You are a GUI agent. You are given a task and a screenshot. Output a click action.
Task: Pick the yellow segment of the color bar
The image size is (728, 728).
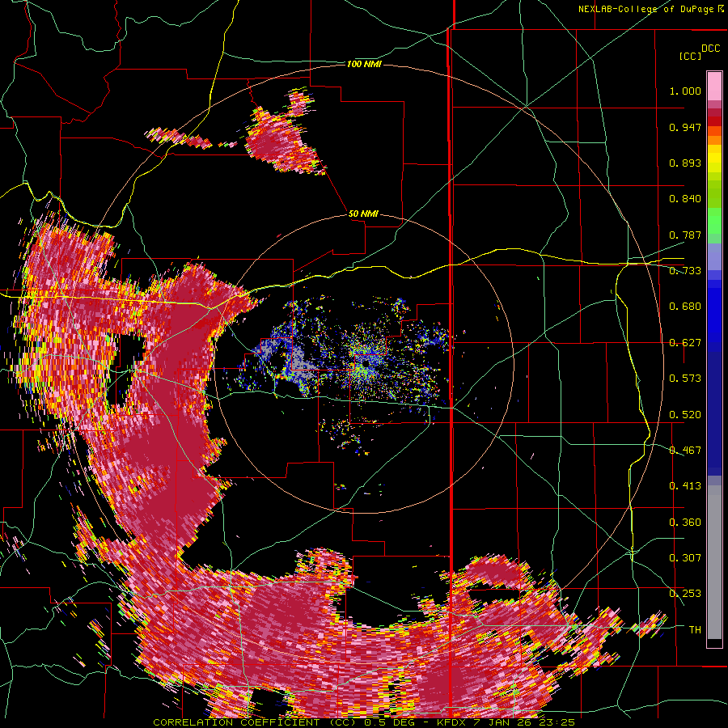714,159
